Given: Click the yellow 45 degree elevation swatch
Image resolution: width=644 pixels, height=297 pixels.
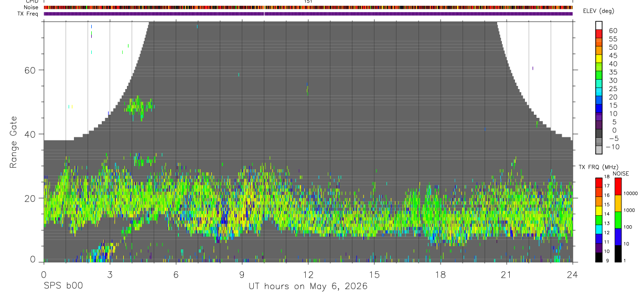Looking at the screenshot, I should (x=599, y=59).
